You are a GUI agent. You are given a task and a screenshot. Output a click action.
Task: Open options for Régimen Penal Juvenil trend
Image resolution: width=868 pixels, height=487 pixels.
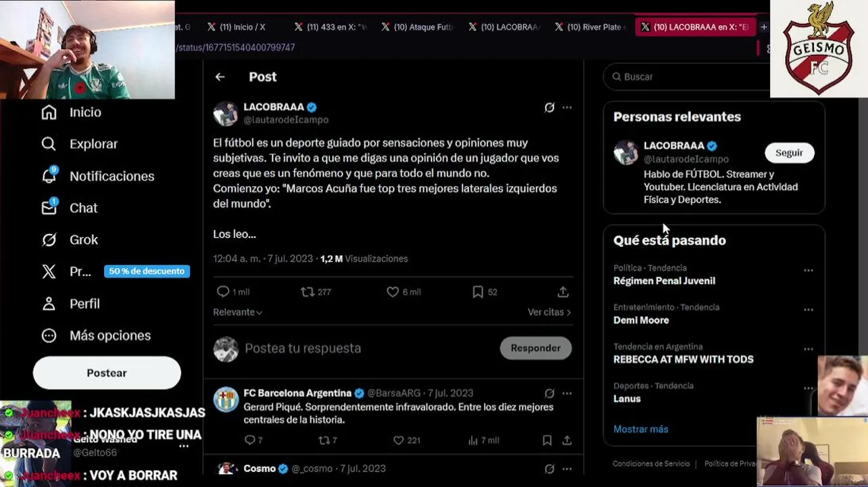[x=809, y=271]
